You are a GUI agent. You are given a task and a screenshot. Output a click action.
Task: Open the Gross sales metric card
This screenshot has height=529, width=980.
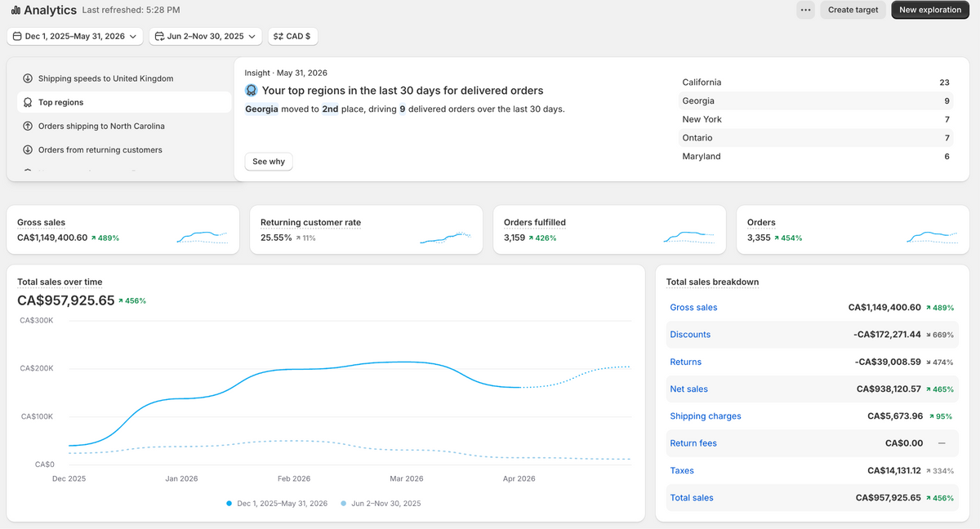click(123, 229)
